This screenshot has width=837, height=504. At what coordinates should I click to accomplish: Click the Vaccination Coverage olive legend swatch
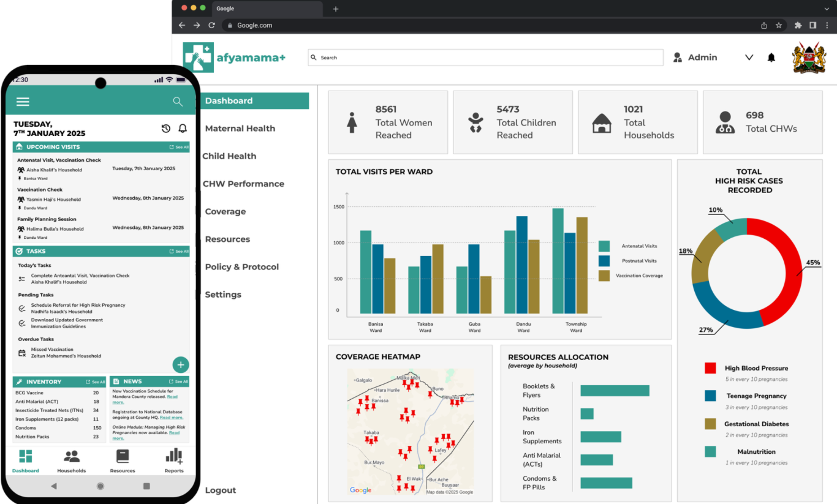click(604, 276)
